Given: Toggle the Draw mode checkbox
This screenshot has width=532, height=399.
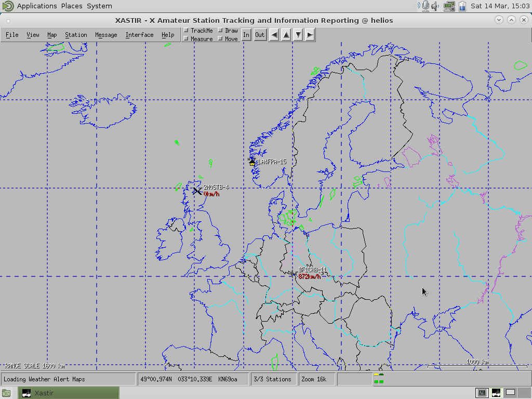Looking at the screenshot, I should (220, 30).
